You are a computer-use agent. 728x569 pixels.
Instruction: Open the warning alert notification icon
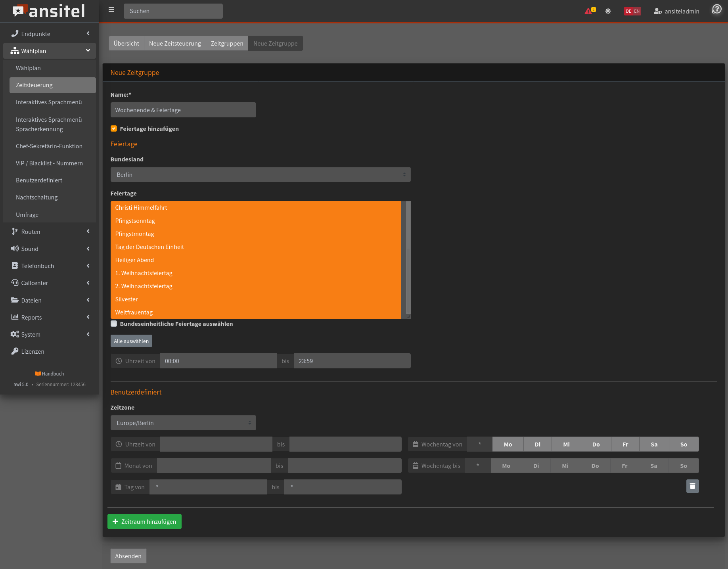click(589, 11)
